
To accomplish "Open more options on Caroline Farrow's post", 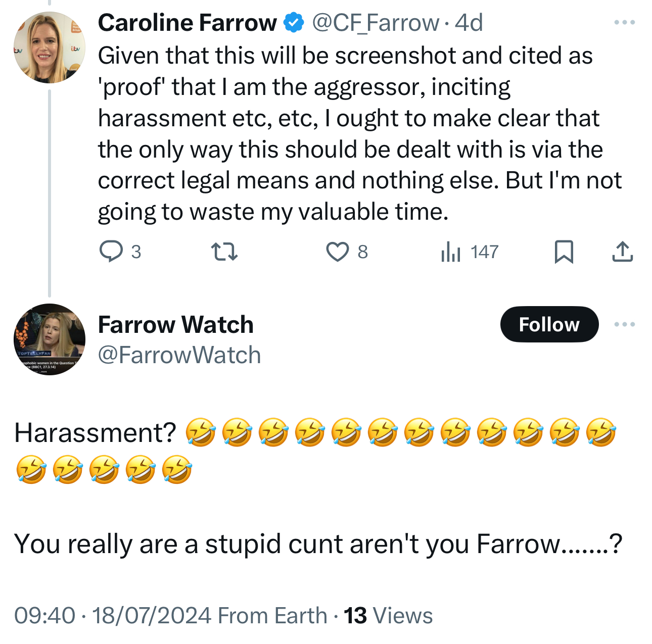I will pos(624,22).
